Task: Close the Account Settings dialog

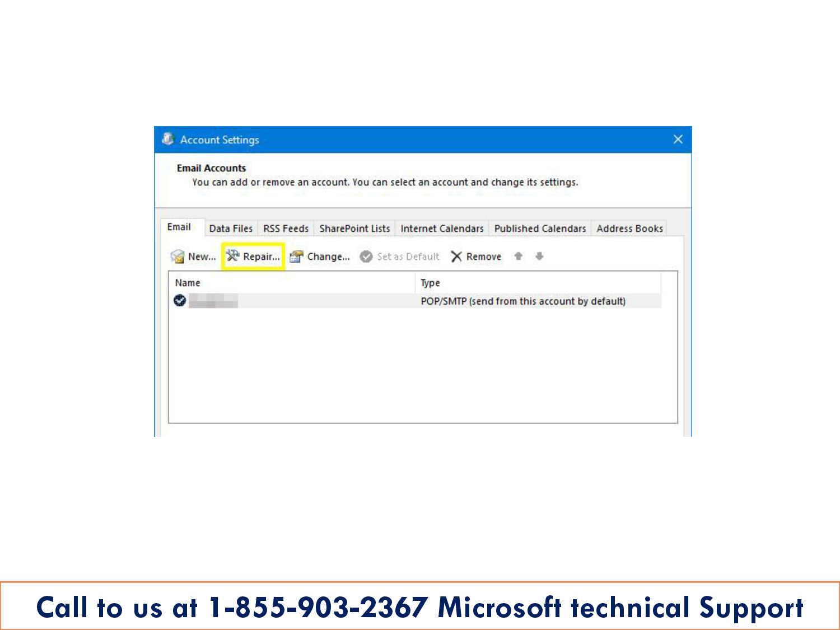Action: (678, 139)
